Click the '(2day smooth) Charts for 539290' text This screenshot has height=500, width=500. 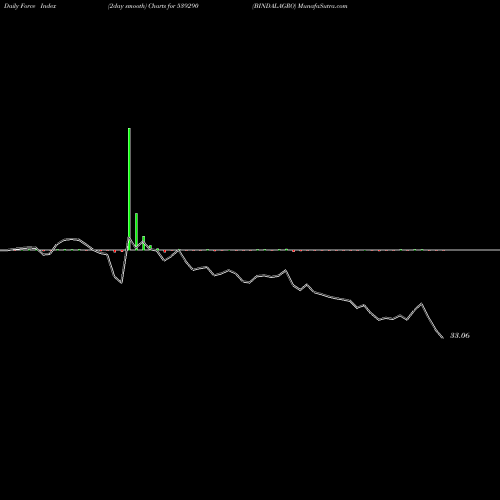153,6
